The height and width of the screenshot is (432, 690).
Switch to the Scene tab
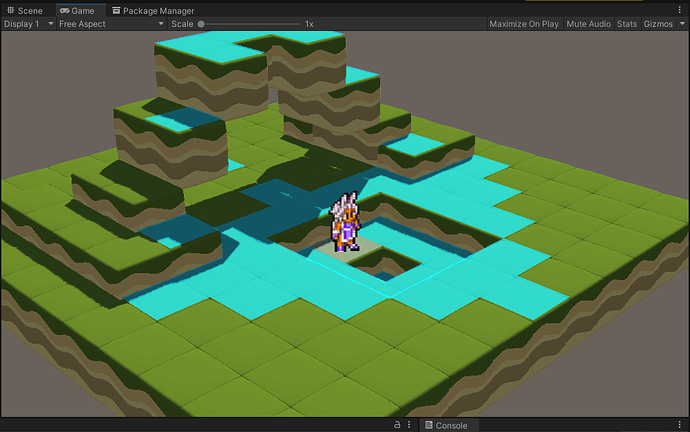(25, 11)
